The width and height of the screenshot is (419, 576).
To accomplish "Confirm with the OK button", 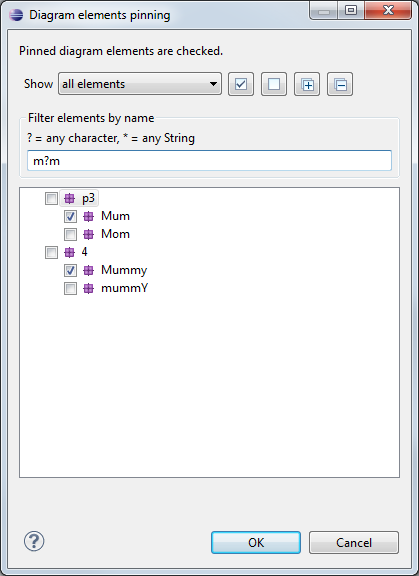I will (256, 543).
